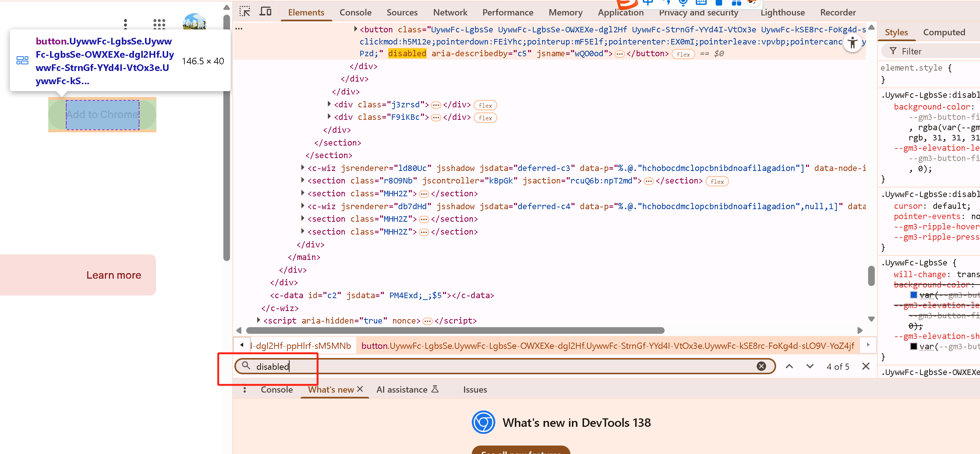Click the search magnifier icon
Image resolution: width=980 pixels, height=454 pixels.
[246, 365]
